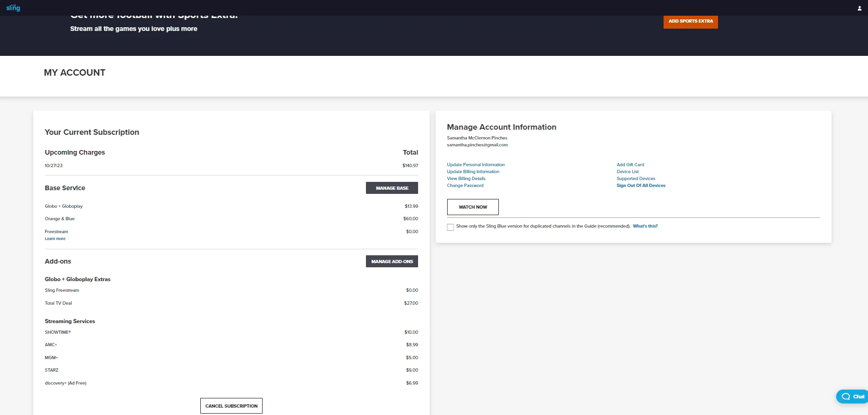
Task: Click the AMC+ streaming service entry
Action: pos(51,345)
